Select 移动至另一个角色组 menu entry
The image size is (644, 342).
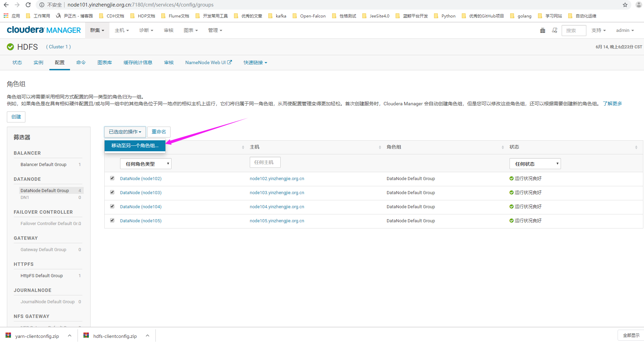pyautogui.click(x=135, y=145)
